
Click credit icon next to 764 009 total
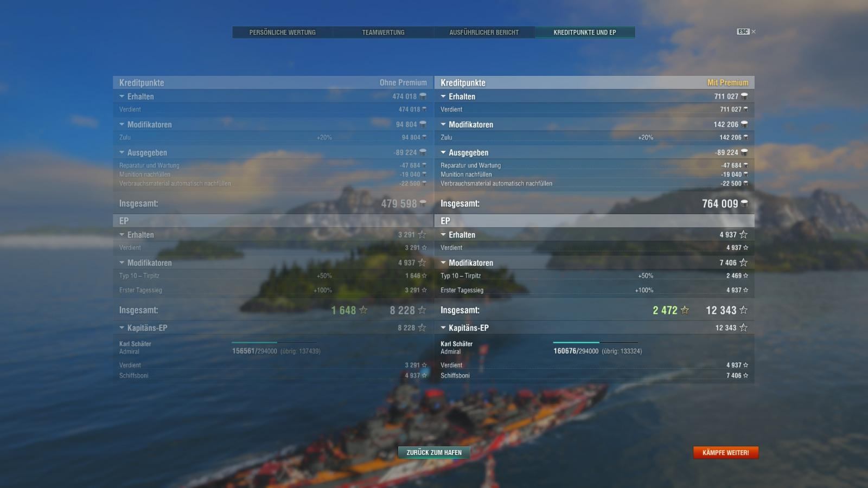[744, 203]
